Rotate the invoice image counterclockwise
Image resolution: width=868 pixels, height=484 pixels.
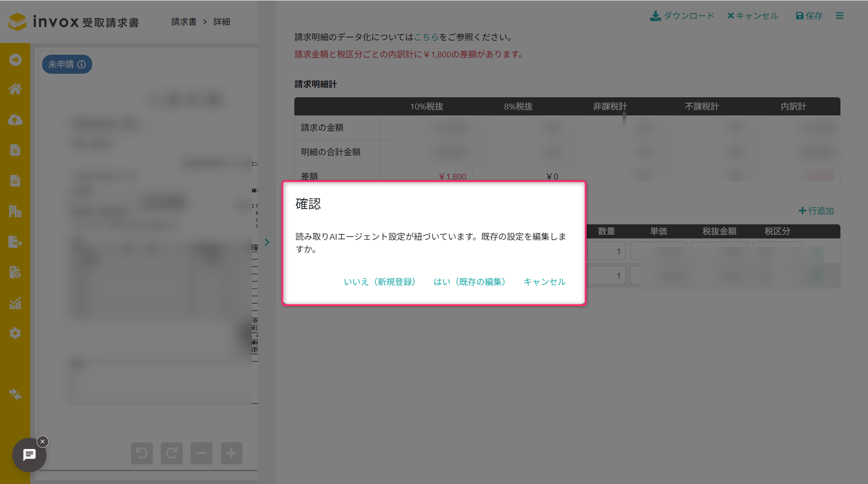click(142, 453)
